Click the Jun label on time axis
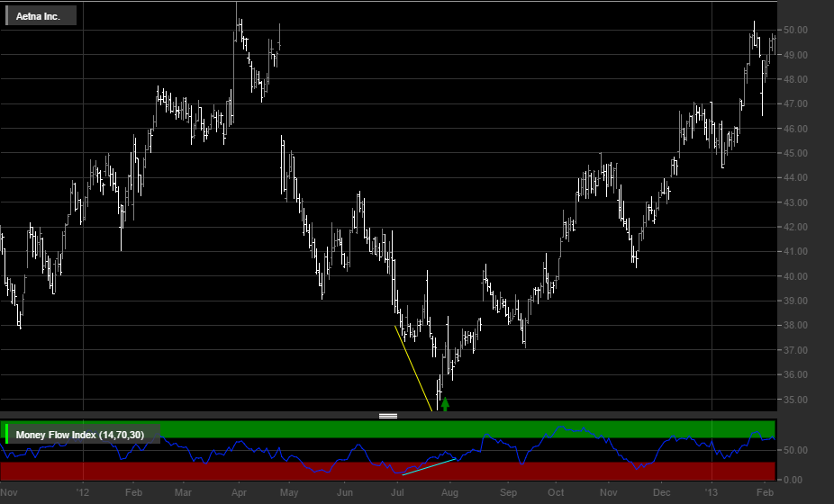 coord(345,492)
